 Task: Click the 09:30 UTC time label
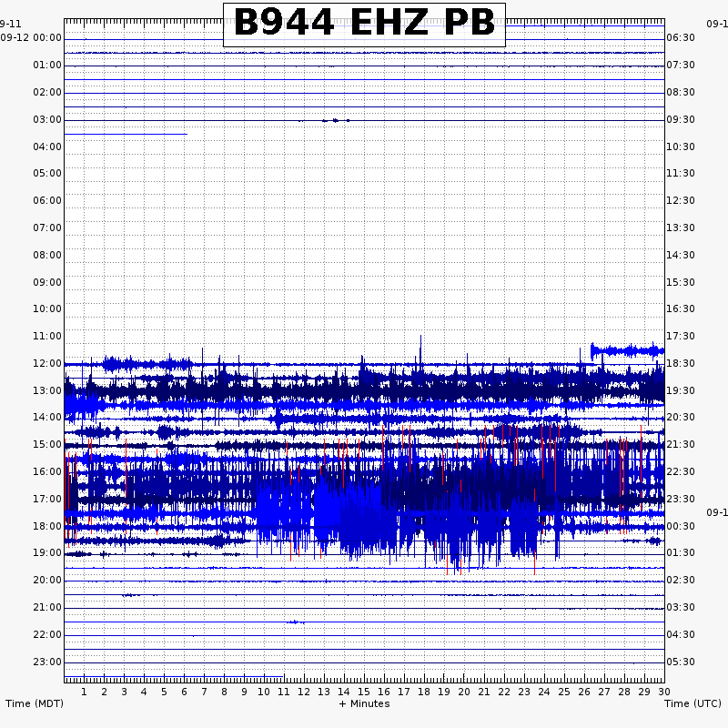point(681,120)
